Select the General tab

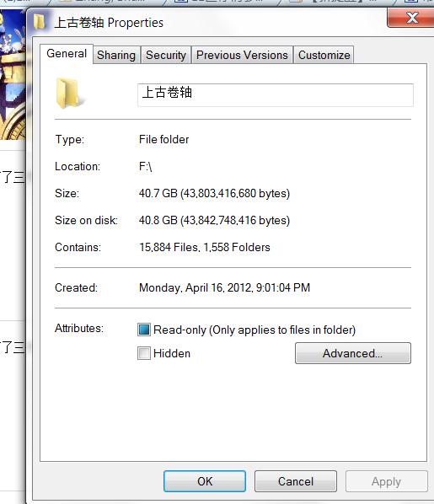point(67,54)
